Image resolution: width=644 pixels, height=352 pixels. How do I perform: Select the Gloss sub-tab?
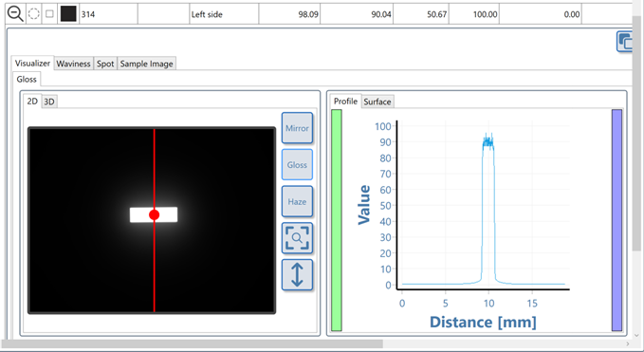27,80
